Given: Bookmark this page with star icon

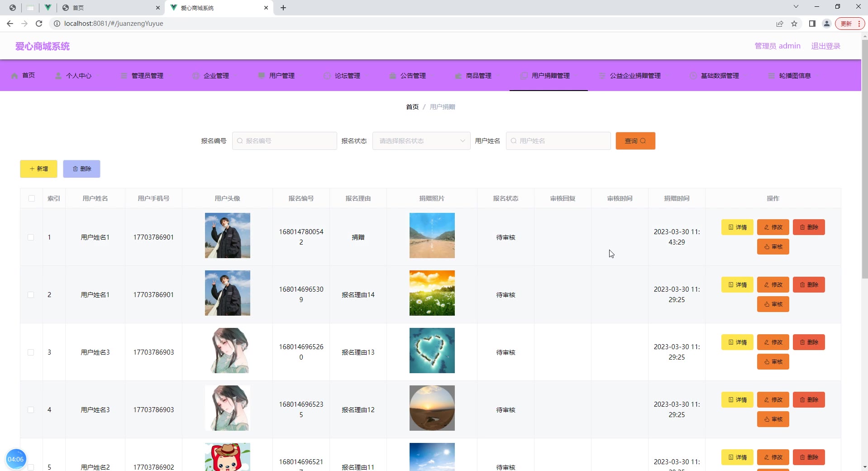Looking at the screenshot, I should coord(794,24).
